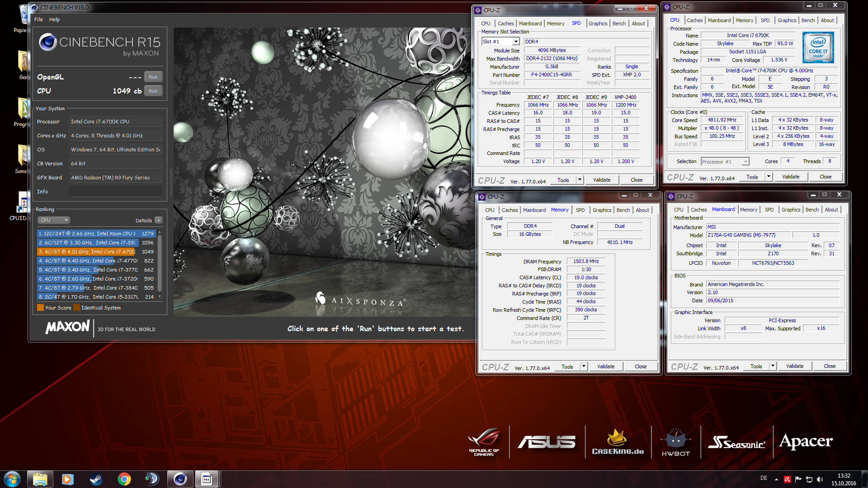
Task: Open the Action Center flag icon
Action: click(798, 479)
